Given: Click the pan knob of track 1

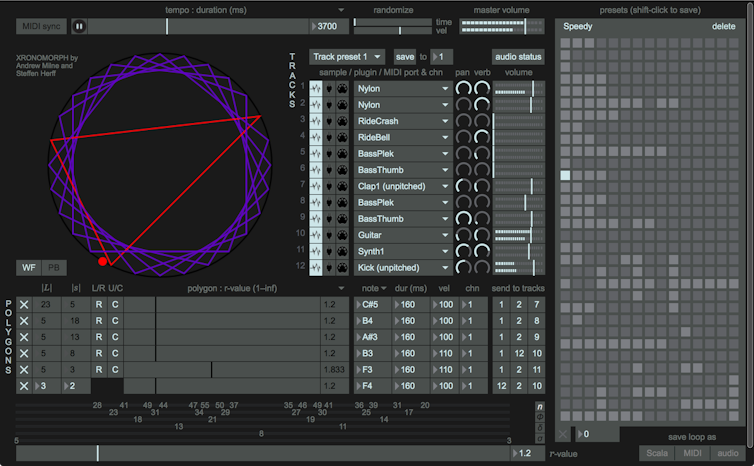Looking at the screenshot, I should click(x=464, y=88).
